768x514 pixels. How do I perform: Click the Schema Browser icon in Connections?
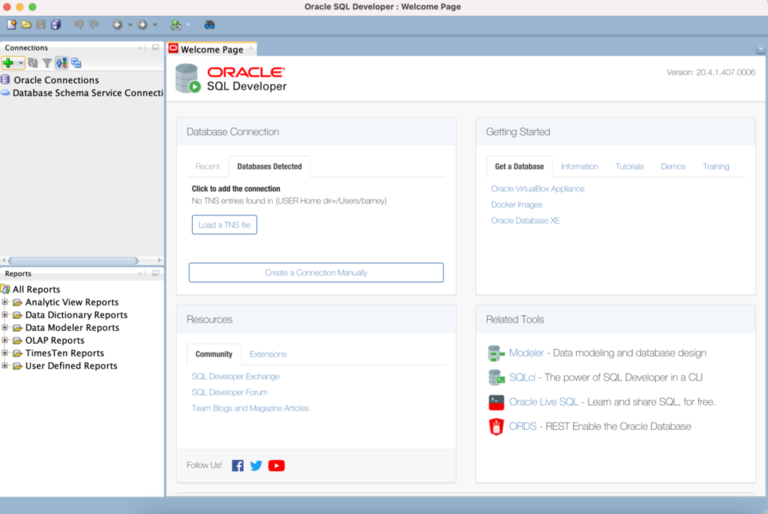pos(61,63)
